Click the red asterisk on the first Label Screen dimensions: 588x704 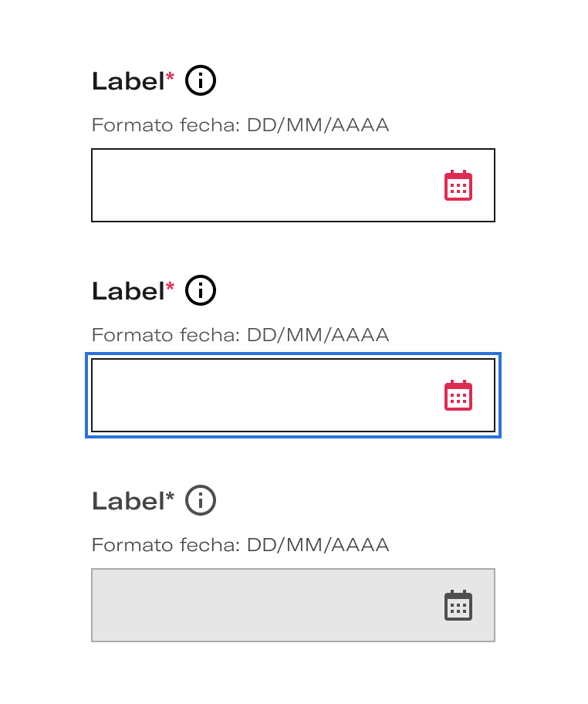pyautogui.click(x=171, y=77)
